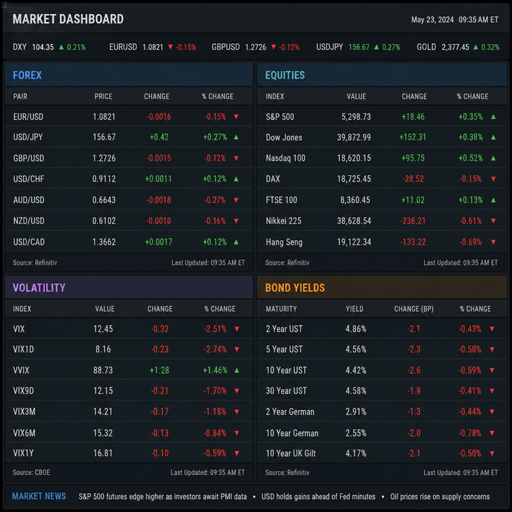Sort volatility table by % CHANGE column

pos(220,309)
